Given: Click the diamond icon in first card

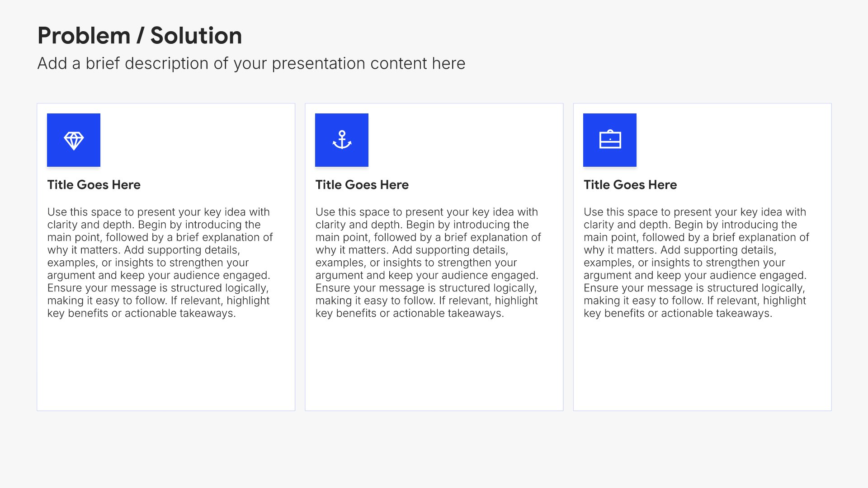Looking at the screenshot, I should (x=74, y=141).
